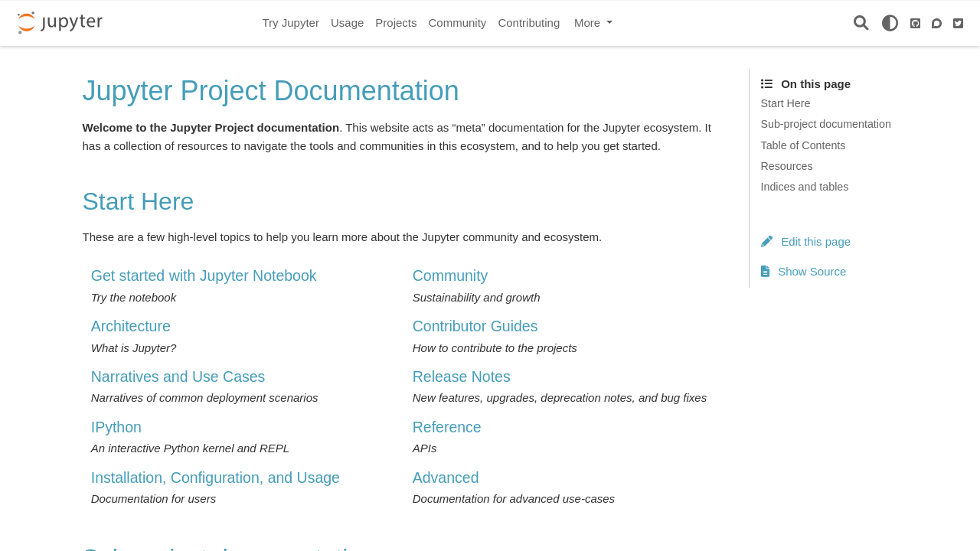Open the Architecture topic link

point(131,326)
